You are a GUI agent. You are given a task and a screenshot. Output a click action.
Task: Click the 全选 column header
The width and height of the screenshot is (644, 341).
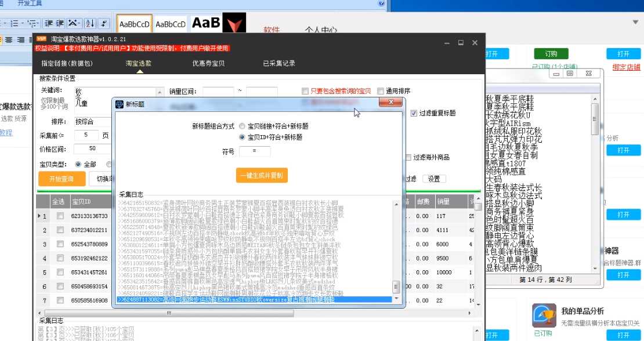pyautogui.click(x=59, y=201)
